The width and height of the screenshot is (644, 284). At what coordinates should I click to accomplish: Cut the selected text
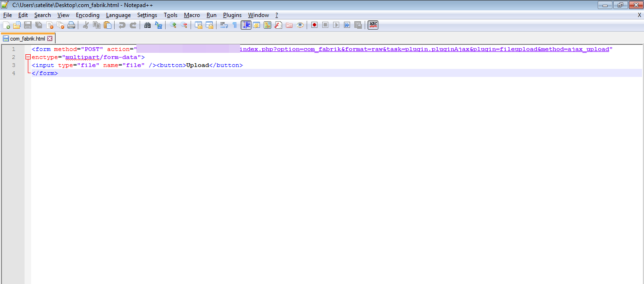86,25
